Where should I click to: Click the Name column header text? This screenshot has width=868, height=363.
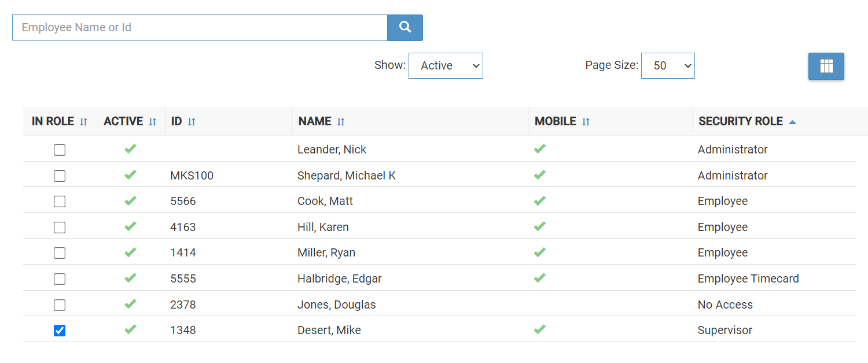pyautogui.click(x=314, y=121)
